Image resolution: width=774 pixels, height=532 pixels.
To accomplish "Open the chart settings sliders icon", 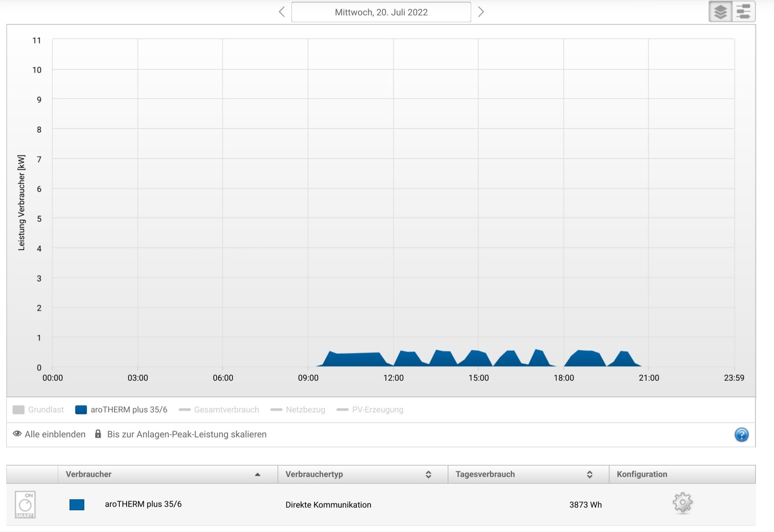I will tap(743, 12).
